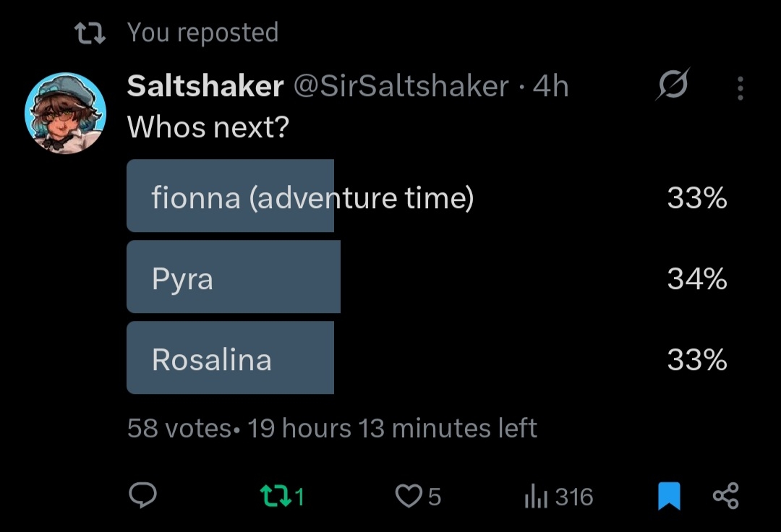Open view analytics bar chart icon
The image size is (781, 532).
pos(534,497)
